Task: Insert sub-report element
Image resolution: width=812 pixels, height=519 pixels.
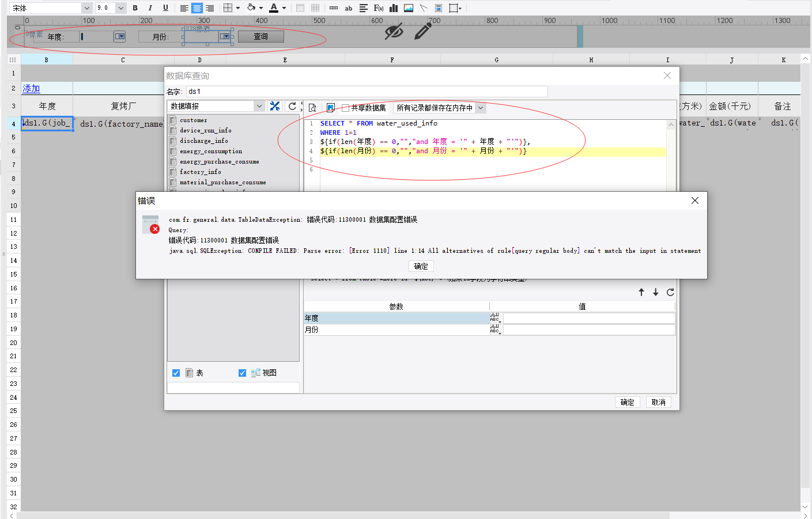Action: [x=439, y=8]
